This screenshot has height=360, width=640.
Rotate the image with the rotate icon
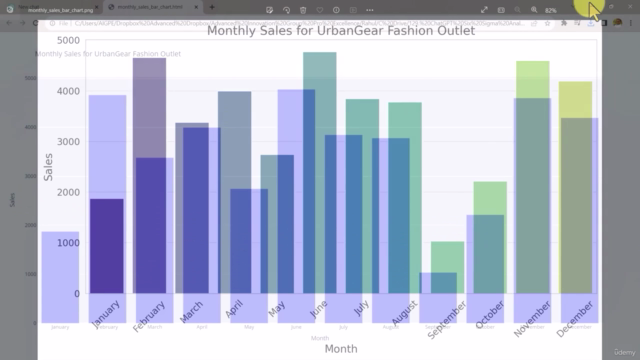(286, 10)
